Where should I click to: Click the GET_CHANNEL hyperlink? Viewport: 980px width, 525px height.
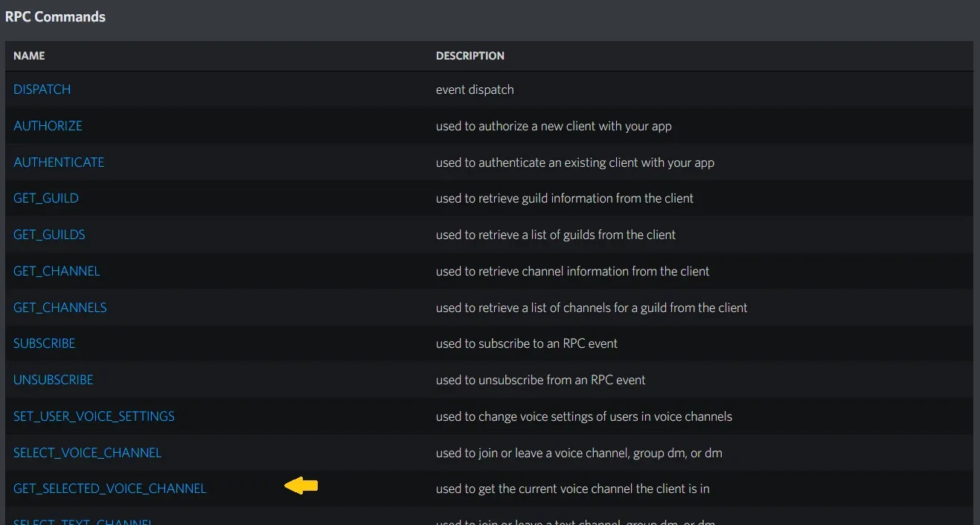click(x=56, y=270)
